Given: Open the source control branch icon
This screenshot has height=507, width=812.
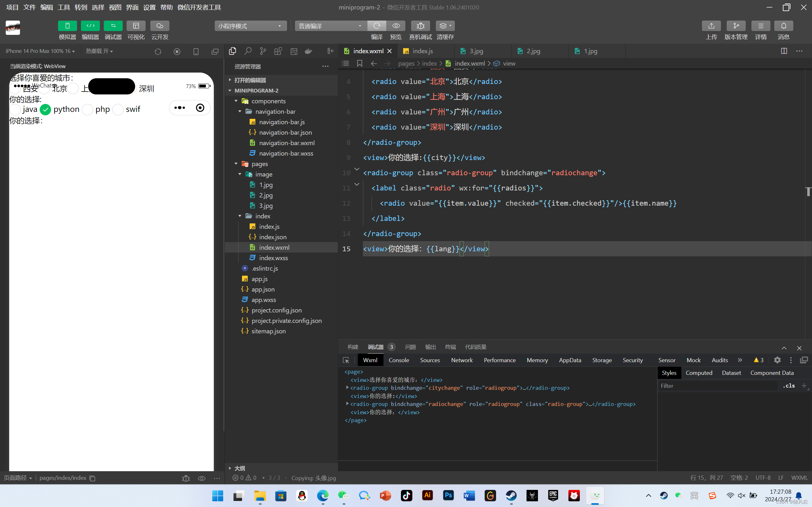Looking at the screenshot, I should click(x=263, y=51).
